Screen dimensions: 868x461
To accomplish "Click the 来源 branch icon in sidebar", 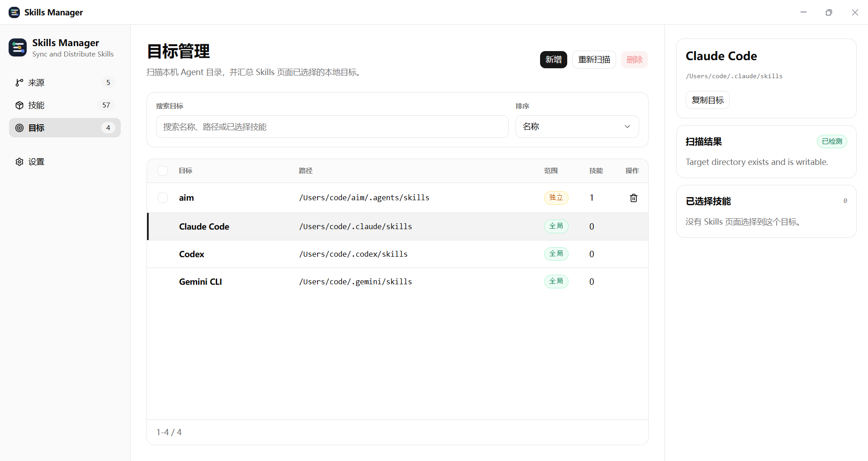I will coord(19,83).
